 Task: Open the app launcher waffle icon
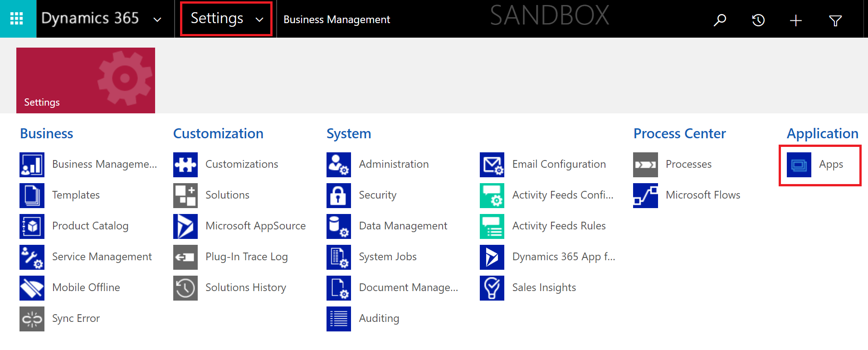pyautogui.click(x=17, y=19)
